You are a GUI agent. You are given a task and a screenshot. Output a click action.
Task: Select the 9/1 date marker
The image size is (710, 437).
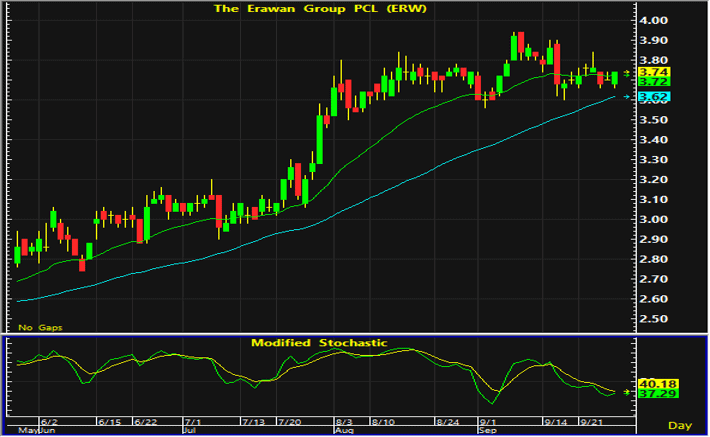click(488, 422)
